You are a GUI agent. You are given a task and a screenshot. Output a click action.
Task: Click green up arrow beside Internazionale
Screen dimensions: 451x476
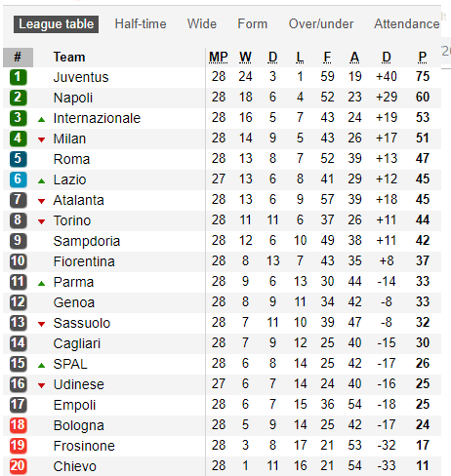pyautogui.click(x=41, y=120)
